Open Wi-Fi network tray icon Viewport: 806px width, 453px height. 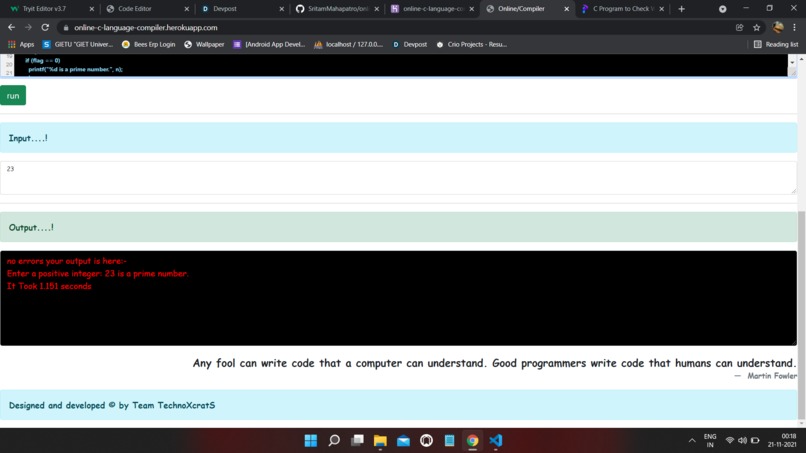coord(730,441)
